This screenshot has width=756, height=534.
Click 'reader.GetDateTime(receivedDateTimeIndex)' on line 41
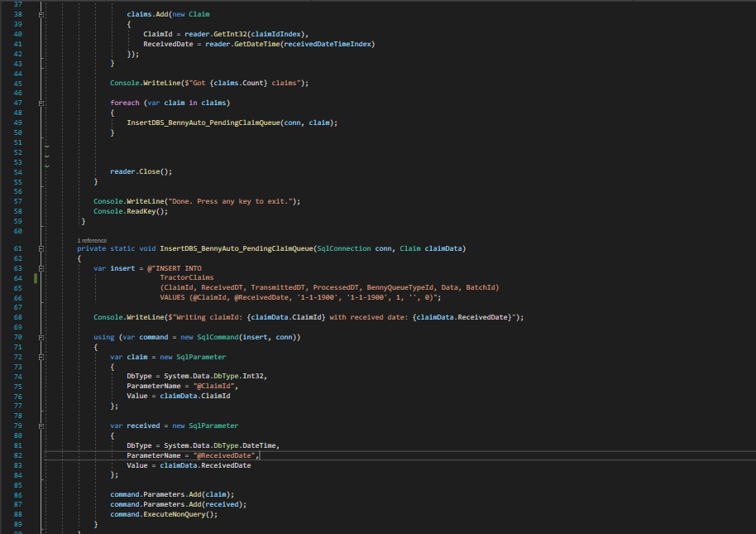coord(290,44)
